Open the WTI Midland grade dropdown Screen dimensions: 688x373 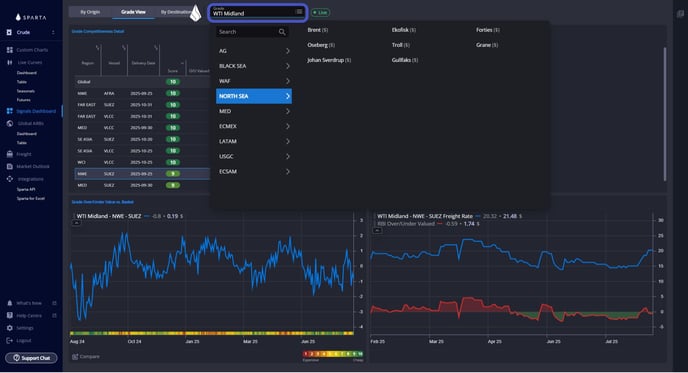(x=257, y=12)
